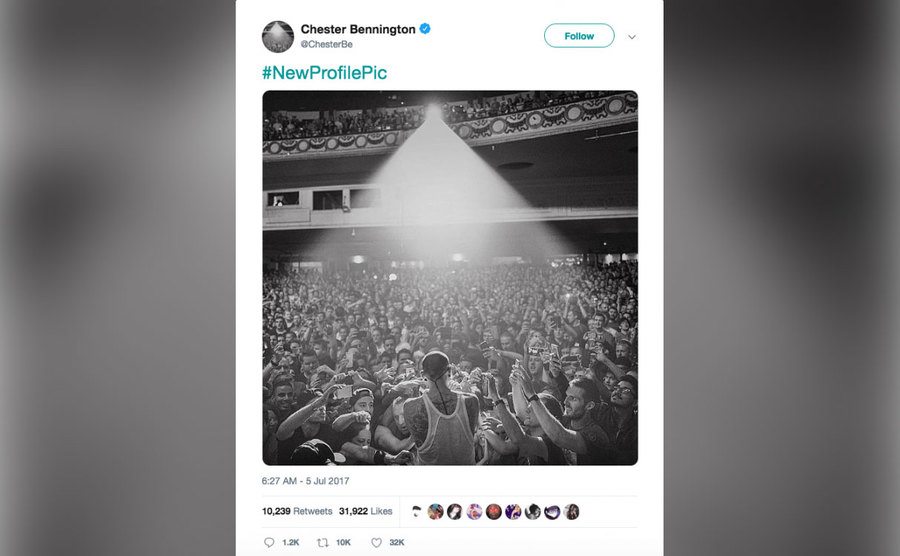Click the @ChesterBe handle
Viewport: 900px width, 556px height.
(x=327, y=45)
